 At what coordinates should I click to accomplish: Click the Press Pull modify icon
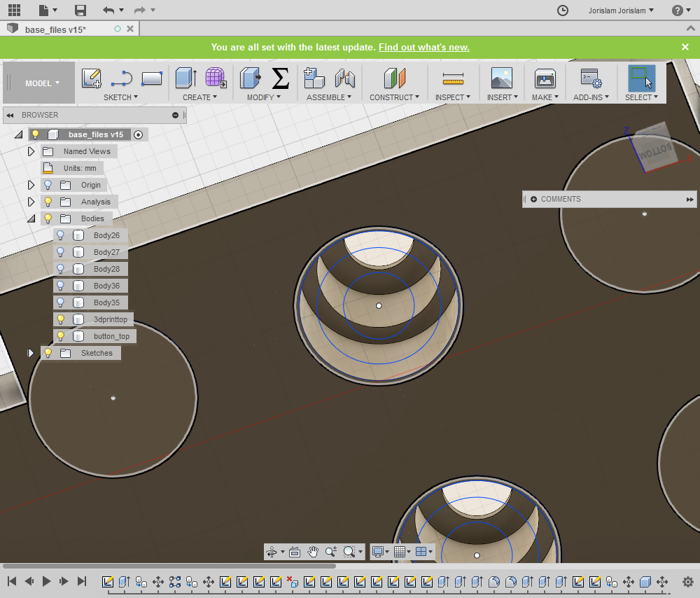coord(250,78)
